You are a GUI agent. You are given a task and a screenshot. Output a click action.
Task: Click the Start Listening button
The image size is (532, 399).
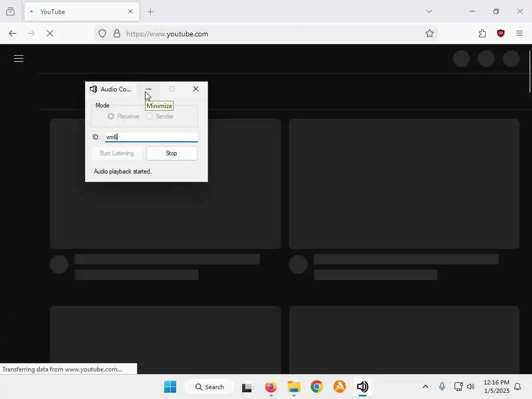tap(116, 153)
